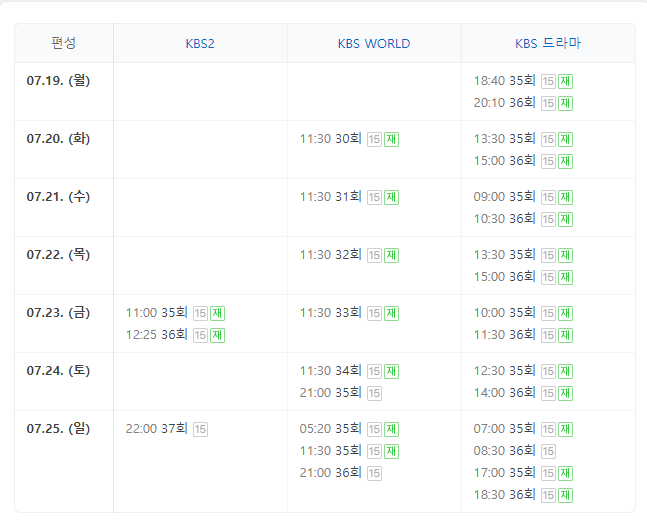Click the 재 rerun badge beside 09:00 35회
This screenshot has width=647, height=527.
(565, 197)
